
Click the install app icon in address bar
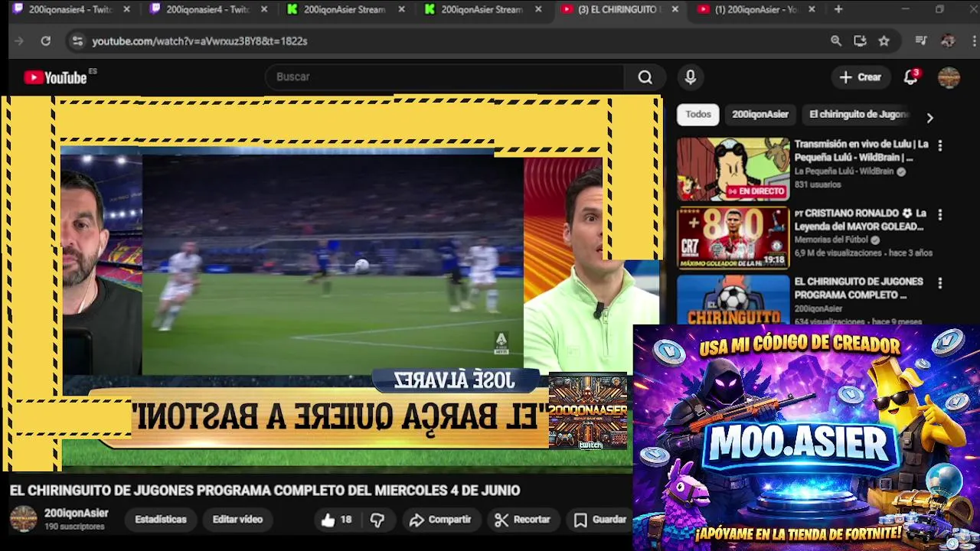click(860, 41)
